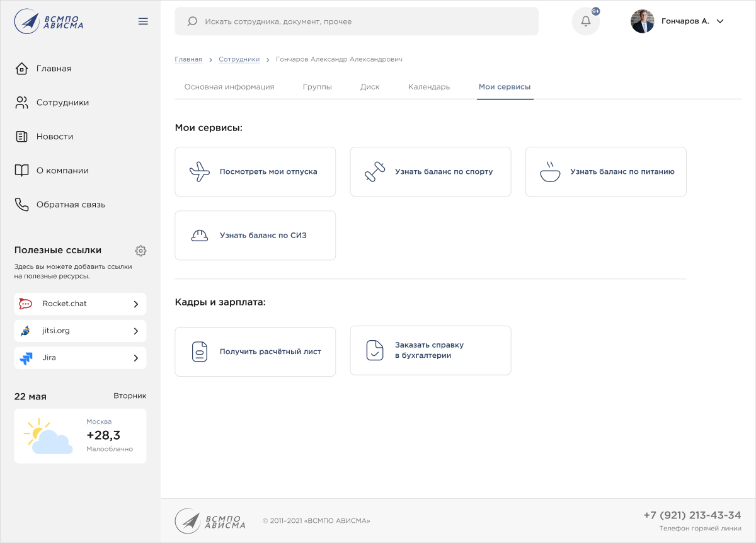Viewport: 756px width, 543px height.
Task: Switch to Основная информация tab
Action: tap(229, 87)
